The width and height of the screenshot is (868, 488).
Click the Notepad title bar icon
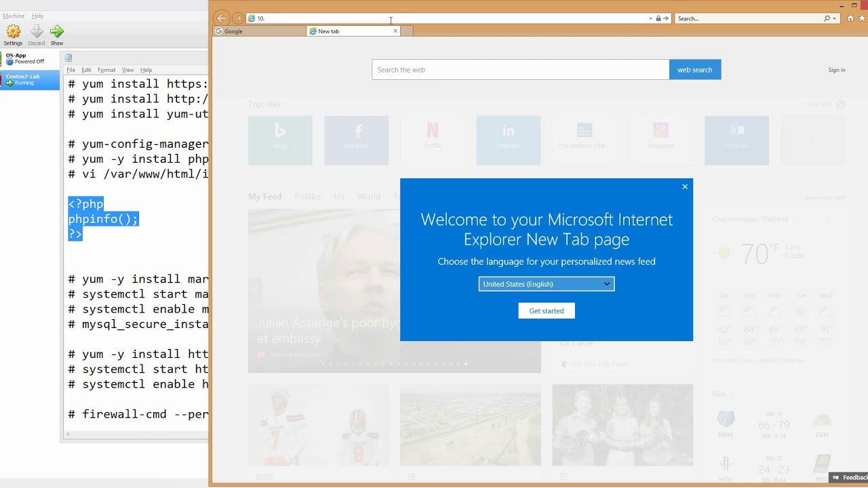pyautogui.click(x=68, y=58)
